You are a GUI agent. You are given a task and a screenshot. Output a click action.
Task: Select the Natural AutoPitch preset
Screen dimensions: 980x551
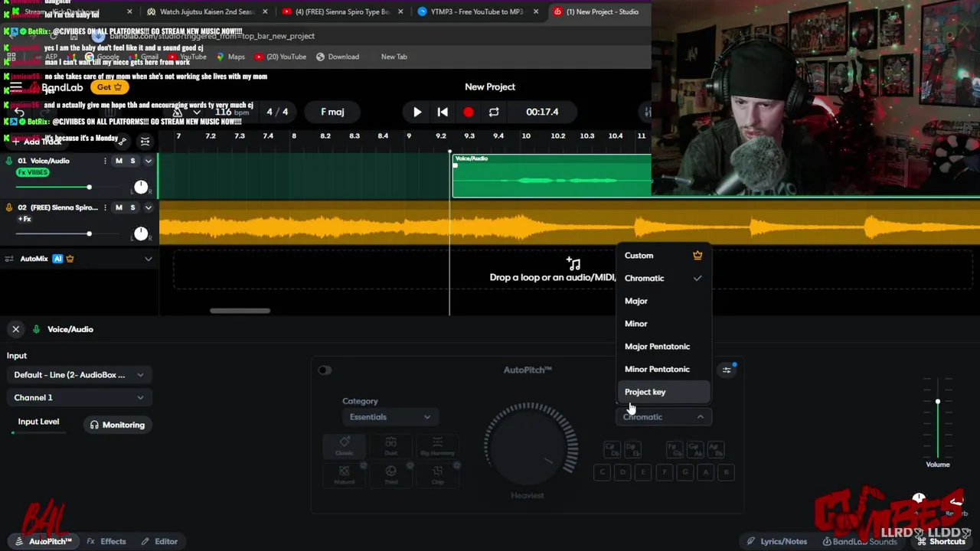pyautogui.click(x=345, y=474)
